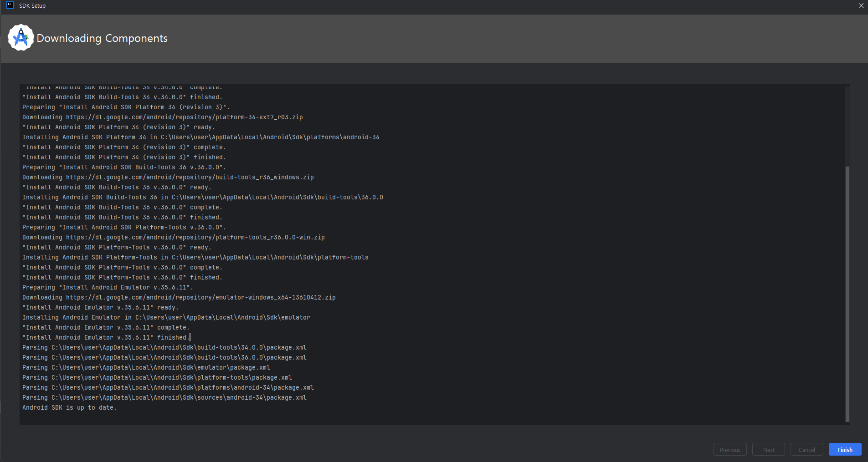Click Parsing emulator\package.xml line
868x462 pixels.
146,367
